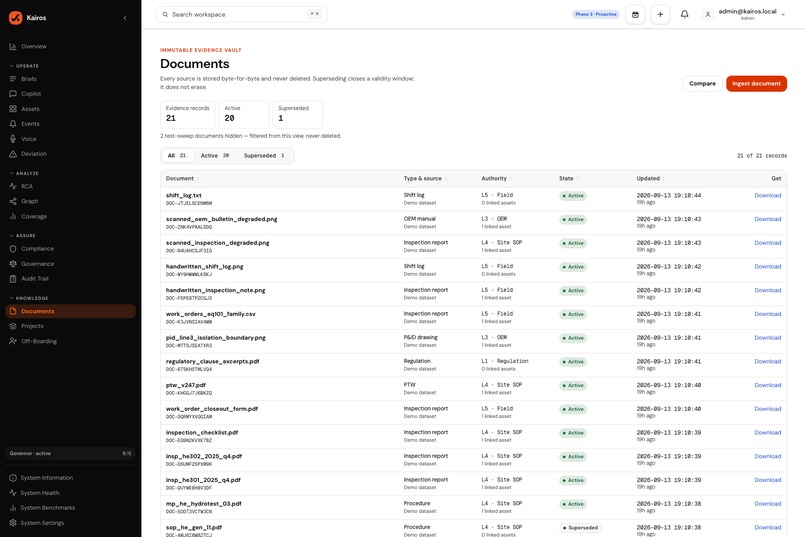806x537 pixels.
Task: Open Assets grid icon
Action: tap(13, 109)
